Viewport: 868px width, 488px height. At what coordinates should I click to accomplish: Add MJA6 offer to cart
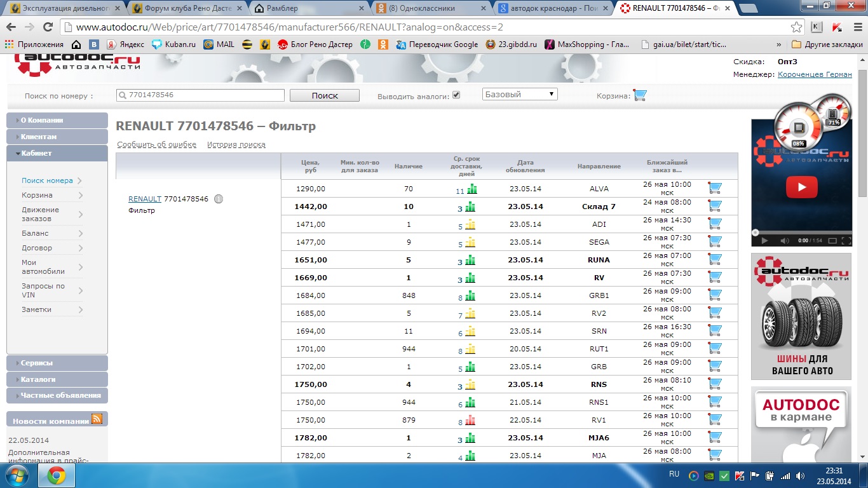pos(715,437)
